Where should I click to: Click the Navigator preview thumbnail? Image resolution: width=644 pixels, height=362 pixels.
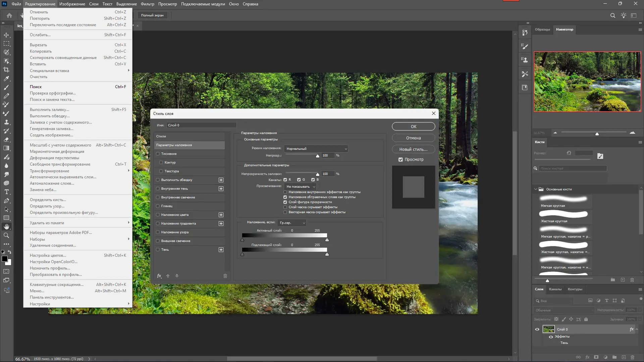tap(587, 81)
